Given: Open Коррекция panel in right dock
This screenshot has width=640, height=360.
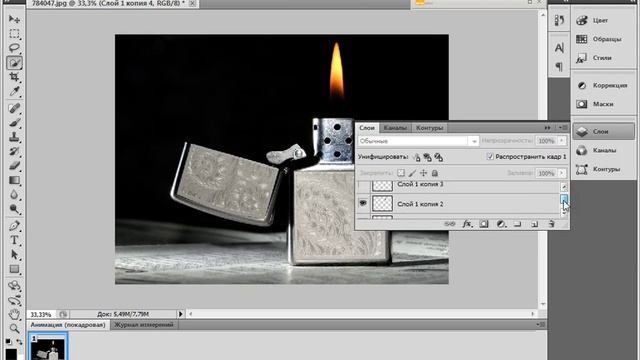Looking at the screenshot, I should tap(603, 85).
